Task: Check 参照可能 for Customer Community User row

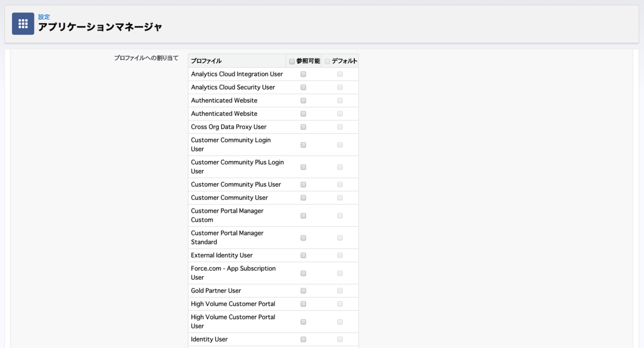Action: (303, 198)
